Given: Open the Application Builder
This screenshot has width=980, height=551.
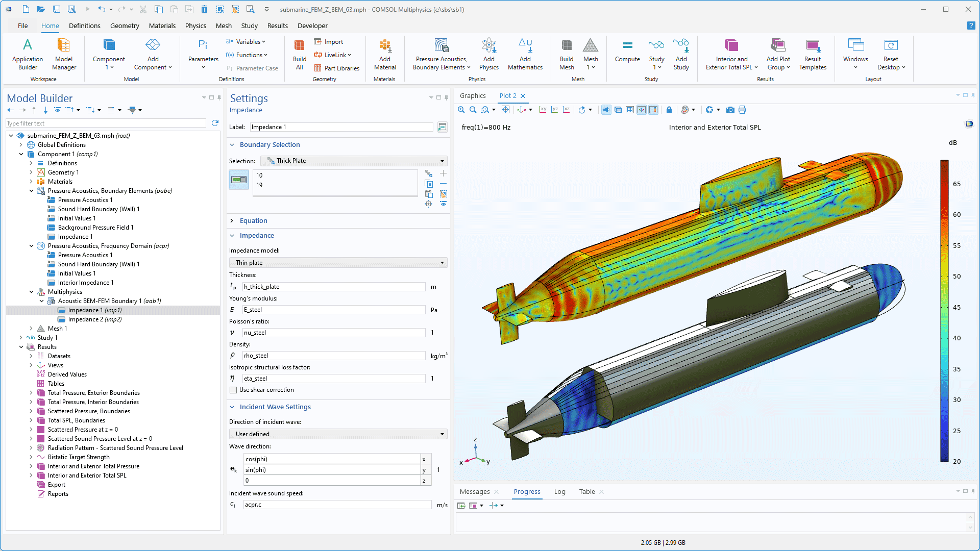Looking at the screenshot, I should (28, 54).
